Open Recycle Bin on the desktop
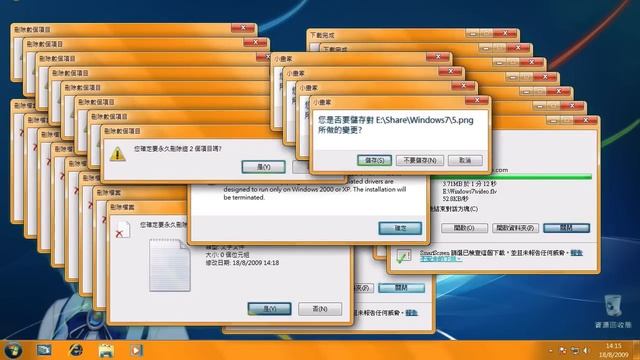 [613, 311]
